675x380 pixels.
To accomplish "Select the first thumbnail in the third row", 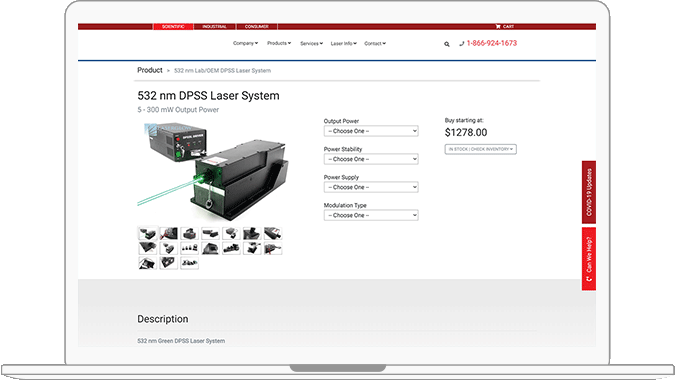I will (147, 263).
